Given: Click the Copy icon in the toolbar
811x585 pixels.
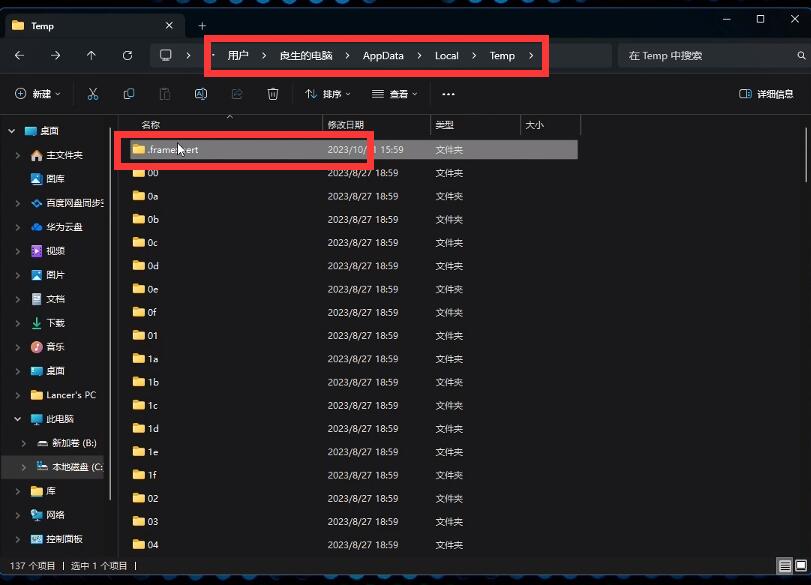Looking at the screenshot, I should point(129,94).
